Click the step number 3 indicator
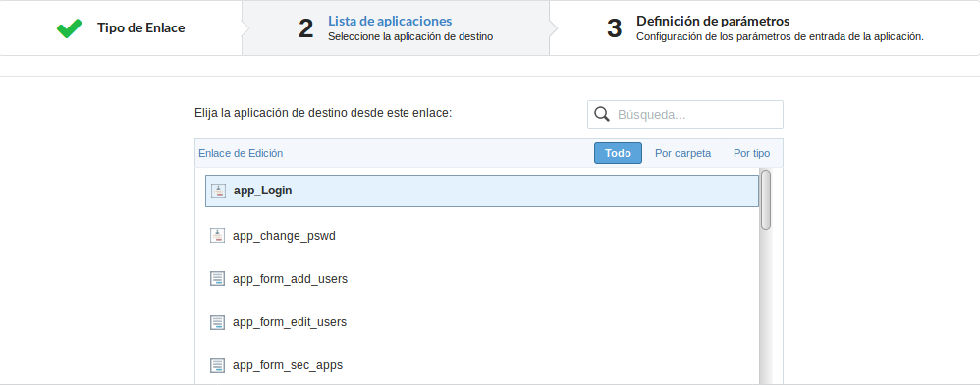This screenshot has height=385, width=980. (x=615, y=28)
